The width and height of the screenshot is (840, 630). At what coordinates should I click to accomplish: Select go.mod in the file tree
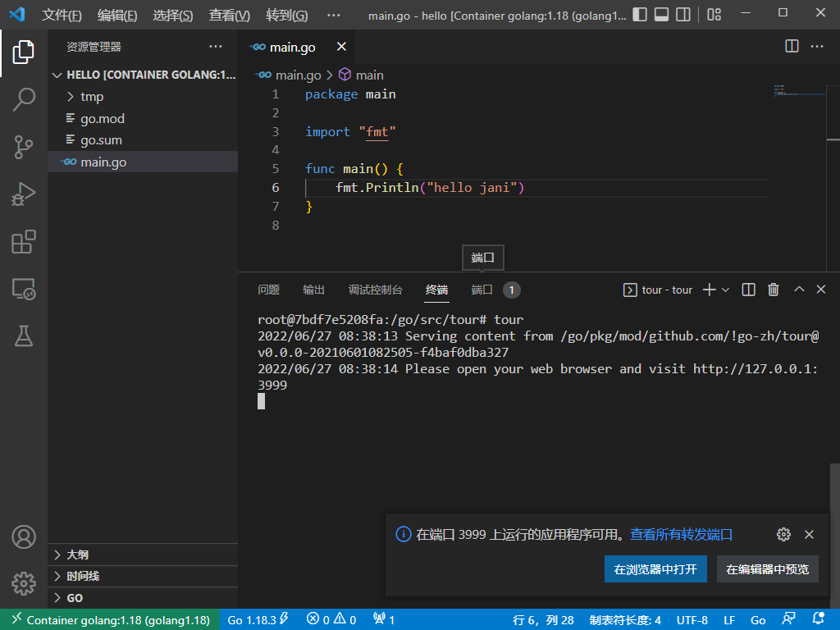tap(143, 118)
